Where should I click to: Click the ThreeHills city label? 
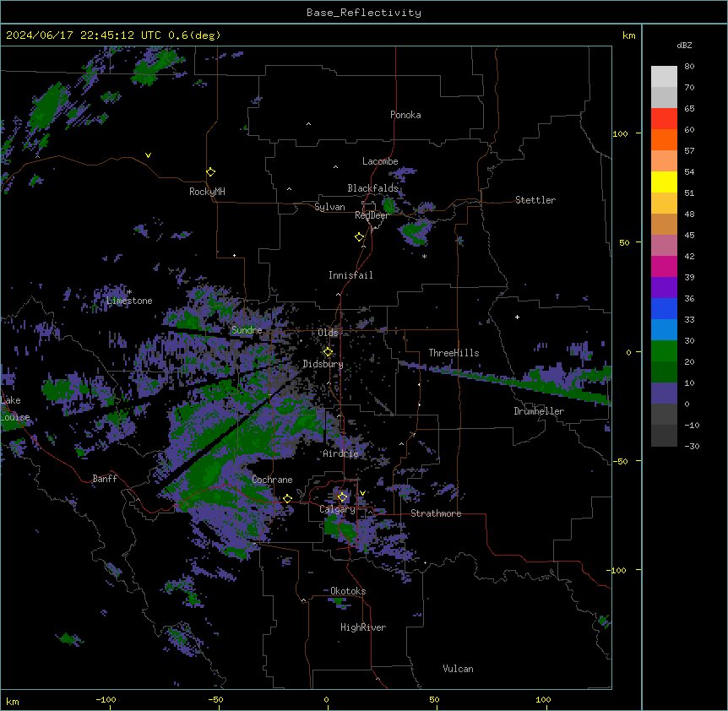454,353
